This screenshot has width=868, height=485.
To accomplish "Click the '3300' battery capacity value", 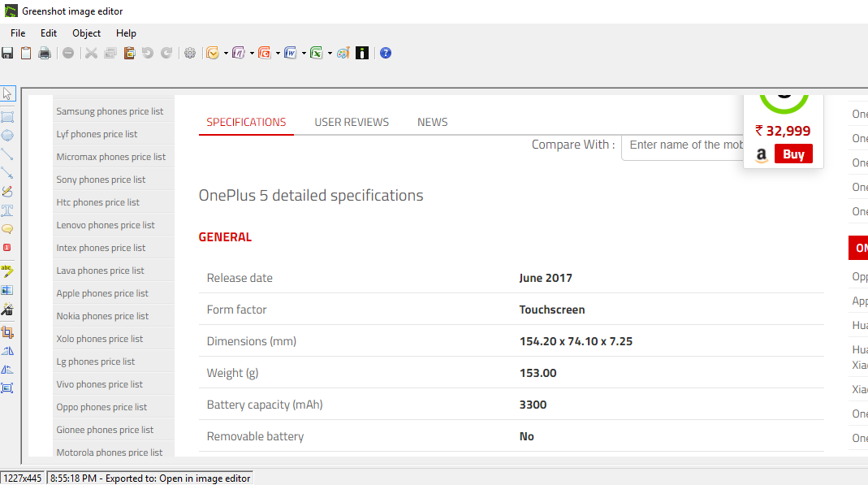I will click(x=533, y=405).
